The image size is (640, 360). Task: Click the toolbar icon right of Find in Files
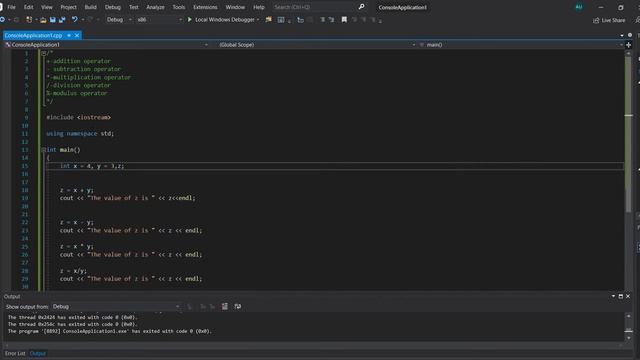[281, 20]
